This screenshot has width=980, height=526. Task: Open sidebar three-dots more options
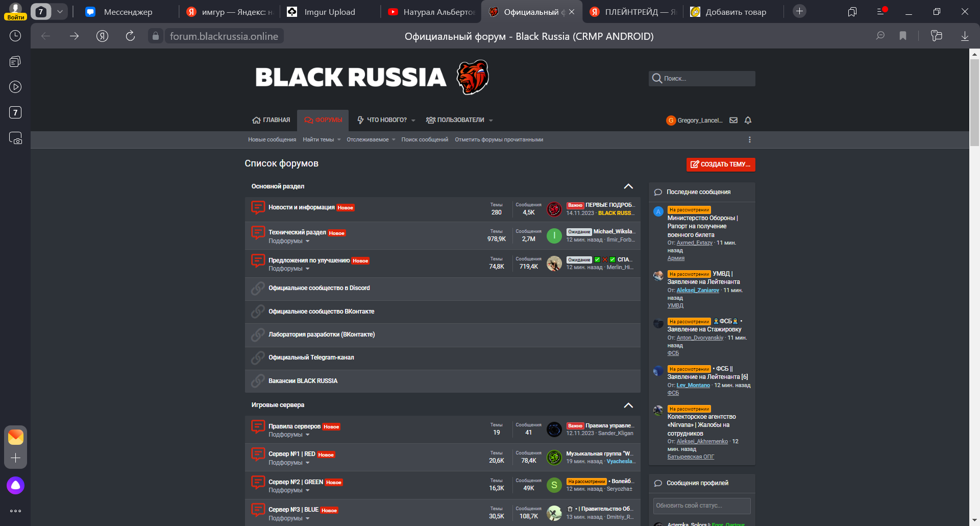coord(15,511)
